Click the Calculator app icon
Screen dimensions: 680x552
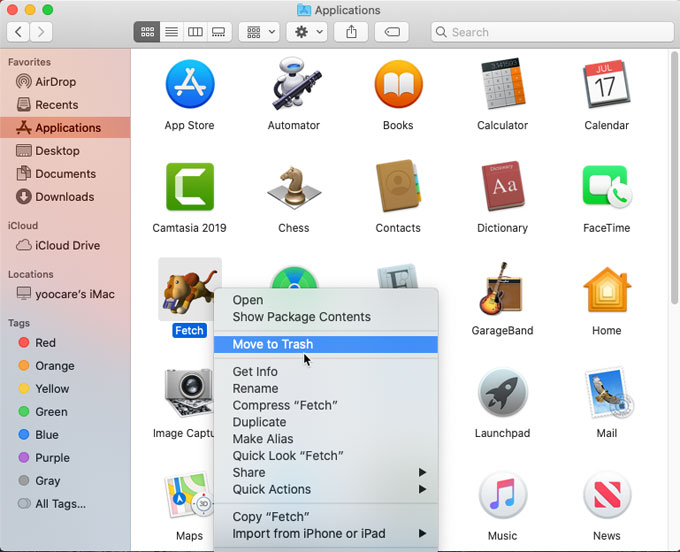502,85
